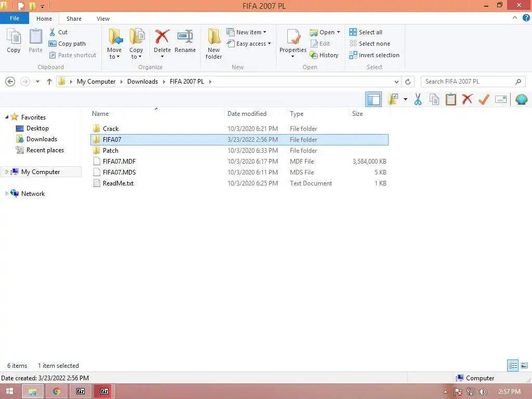532x399 pixels.
Task: Click Select all in the ribbon
Action: [366, 32]
